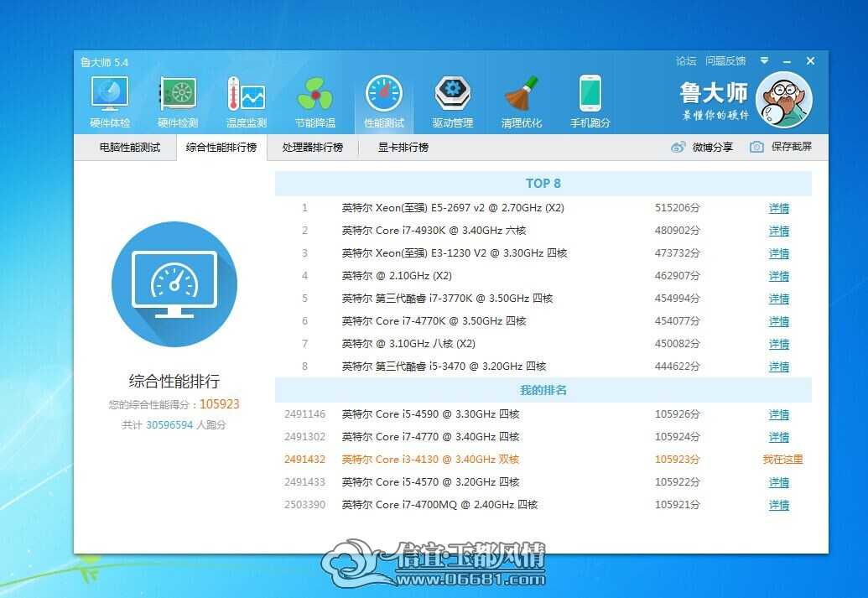Image resolution: width=868 pixels, height=598 pixels.
Task: Open the title bar dropdown menu arrow
Action: tap(764, 60)
